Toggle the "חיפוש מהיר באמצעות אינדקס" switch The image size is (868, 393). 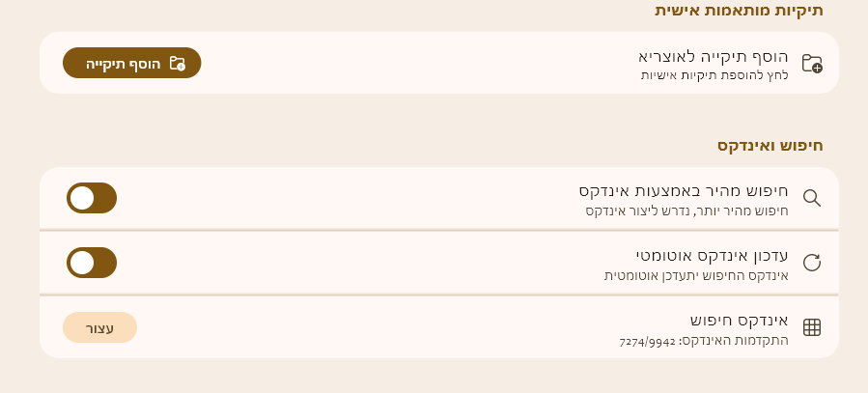pos(92,198)
